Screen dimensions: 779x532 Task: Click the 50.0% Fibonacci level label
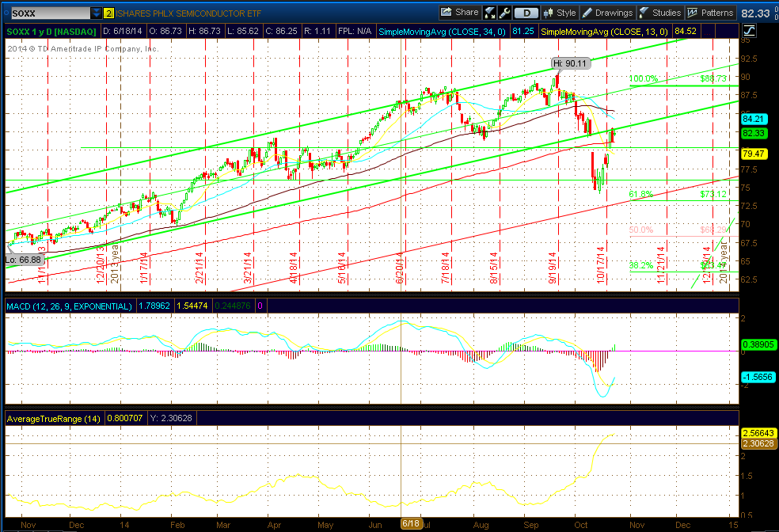click(x=641, y=230)
